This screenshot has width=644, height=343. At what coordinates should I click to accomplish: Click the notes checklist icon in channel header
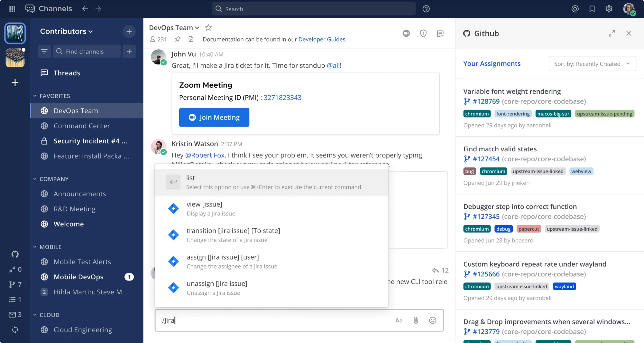pyautogui.click(x=440, y=33)
